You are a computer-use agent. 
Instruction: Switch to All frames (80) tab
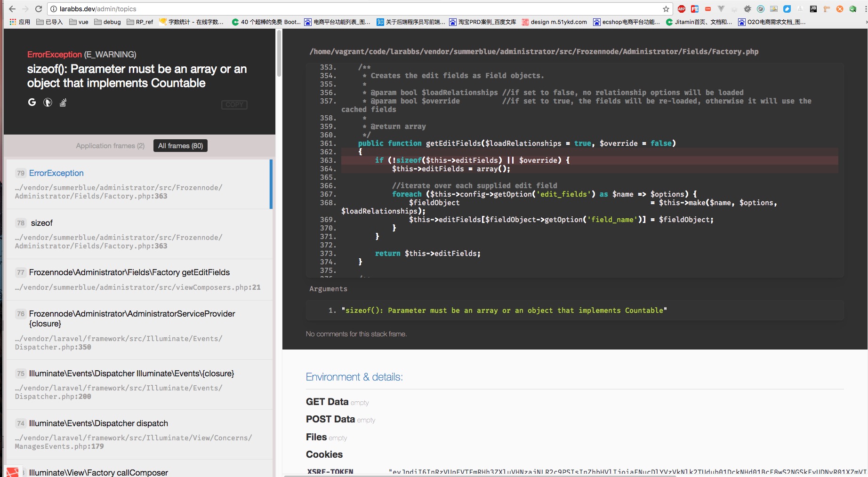(x=180, y=146)
